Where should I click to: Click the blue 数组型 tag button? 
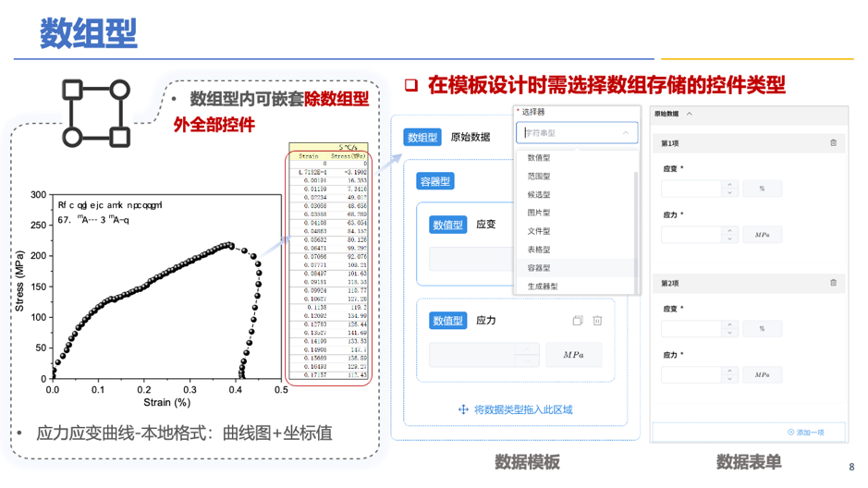422,137
